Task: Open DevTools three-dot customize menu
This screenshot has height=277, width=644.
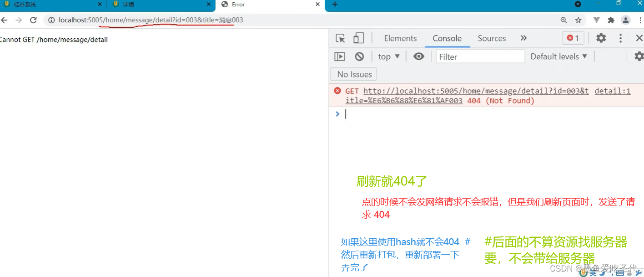Action: [621, 38]
